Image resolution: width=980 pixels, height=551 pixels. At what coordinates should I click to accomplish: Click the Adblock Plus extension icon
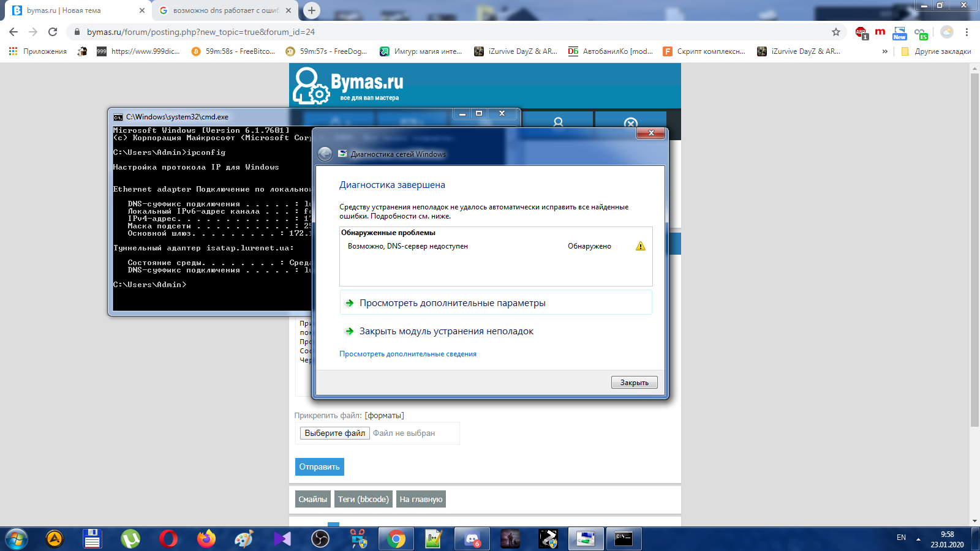861,32
